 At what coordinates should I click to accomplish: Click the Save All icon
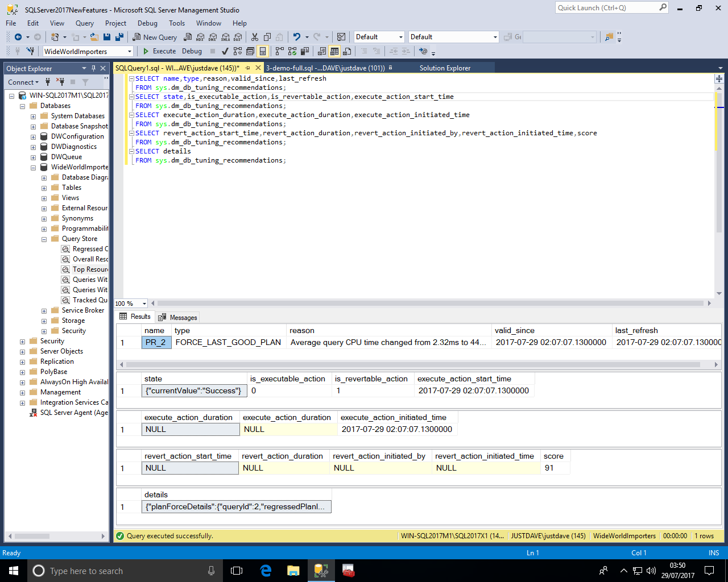(x=119, y=37)
